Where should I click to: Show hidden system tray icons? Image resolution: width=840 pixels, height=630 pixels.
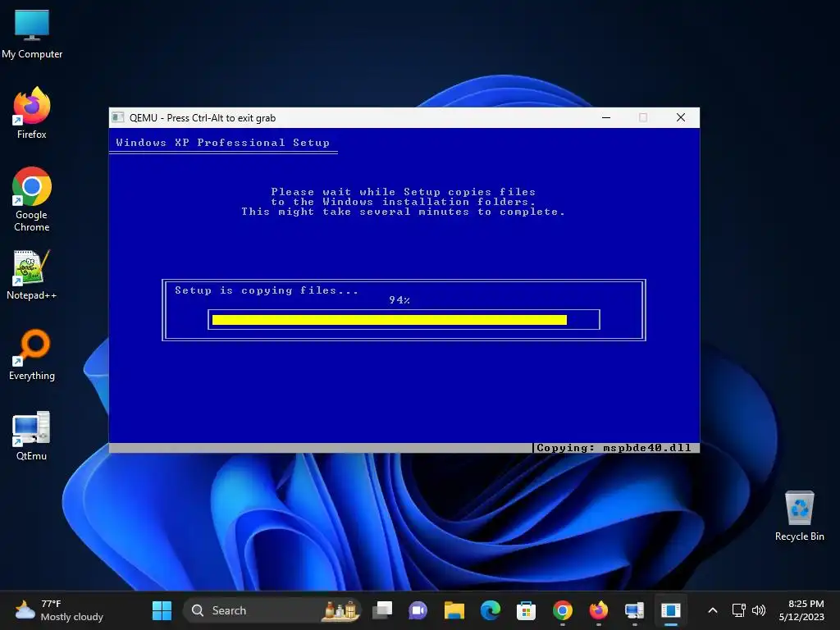[x=713, y=610]
